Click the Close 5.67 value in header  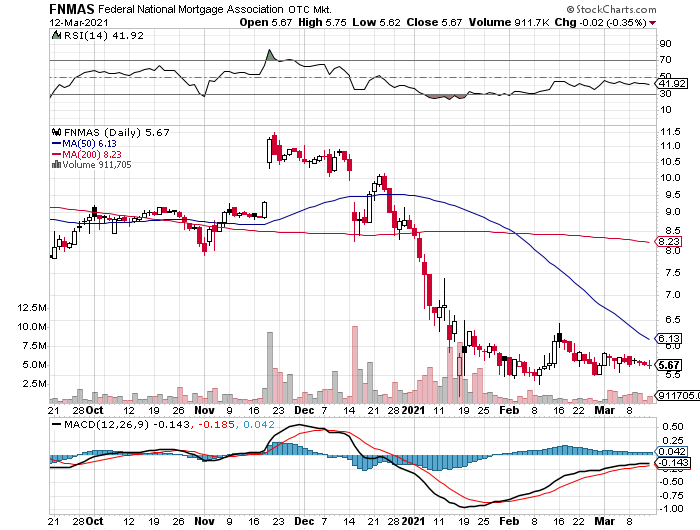pos(434,22)
